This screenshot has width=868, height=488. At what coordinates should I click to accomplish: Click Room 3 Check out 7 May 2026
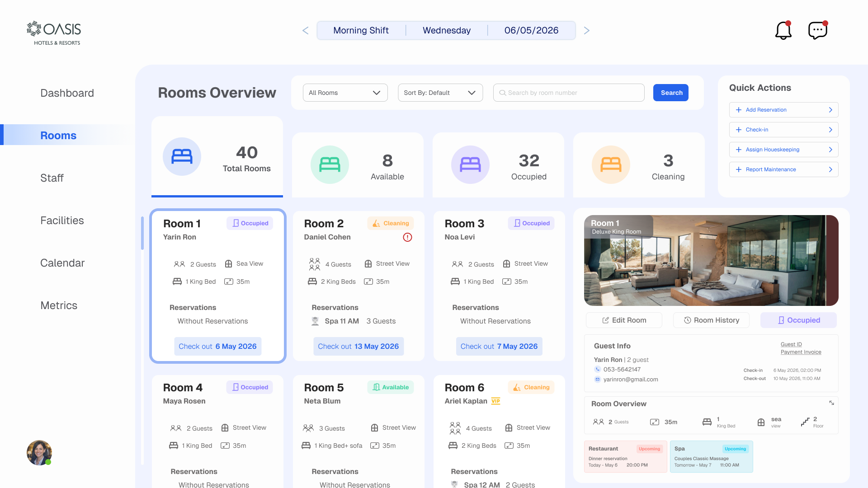tap(499, 346)
